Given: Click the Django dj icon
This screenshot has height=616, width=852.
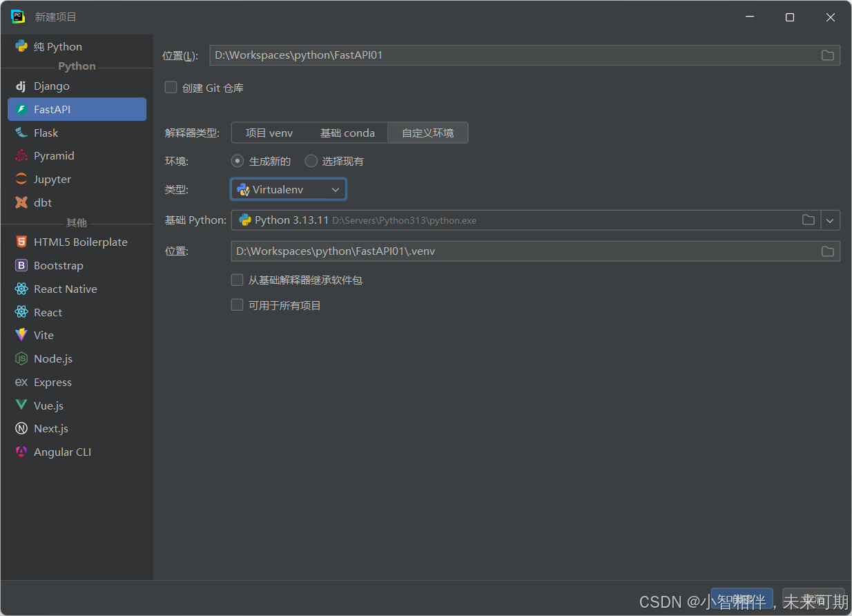Looking at the screenshot, I should click(x=21, y=86).
